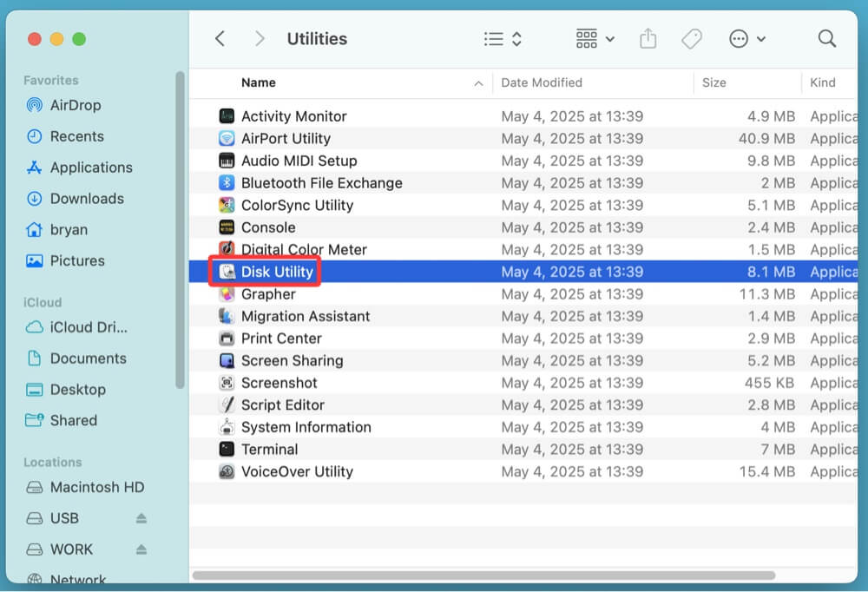Open Search with the magnifier icon
The height and width of the screenshot is (592, 868).
click(x=825, y=38)
